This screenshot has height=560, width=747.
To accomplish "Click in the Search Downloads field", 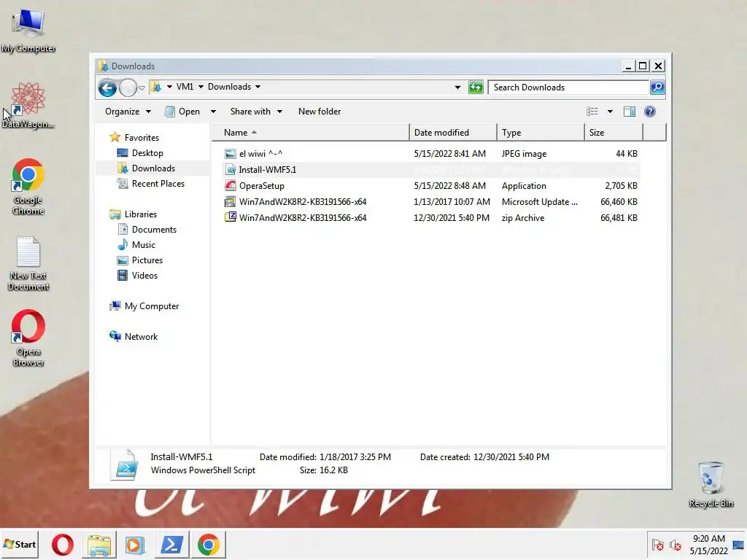I will tap(568, 87).
